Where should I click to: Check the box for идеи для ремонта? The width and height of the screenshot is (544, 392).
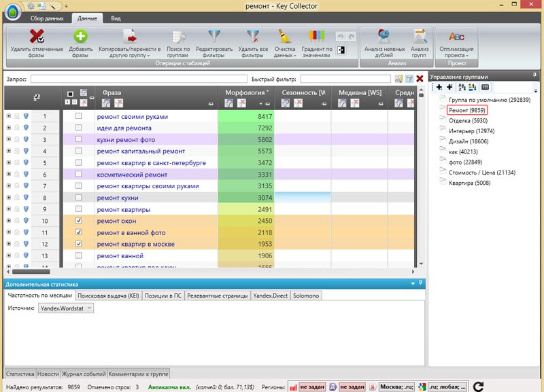coord(79,128)
